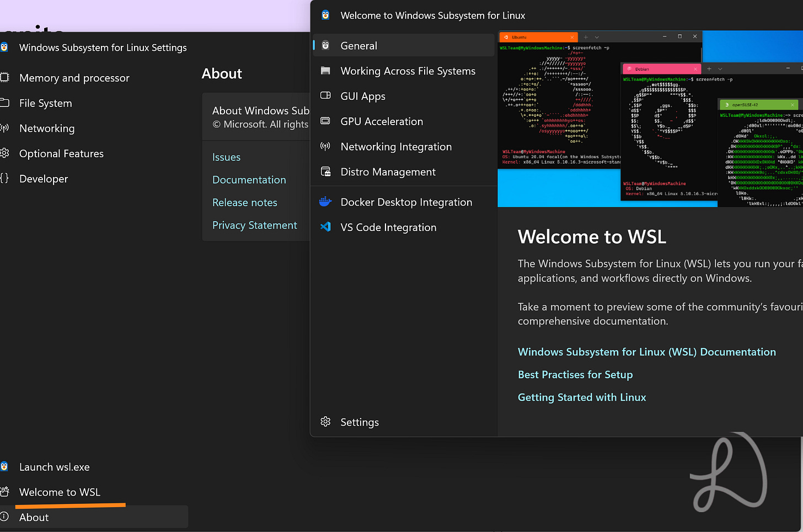Select the GUI Apps icon
Viewport: 803px width, 532px height.
(325, 95)
